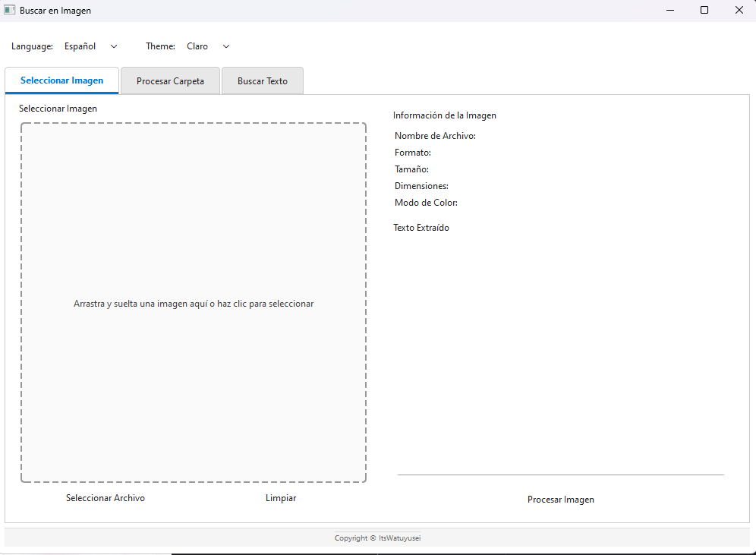Open the Theme dropdown showing Claro
This screenshot has height=555, width=756.
pyautogui.click(x=205, y=46)
